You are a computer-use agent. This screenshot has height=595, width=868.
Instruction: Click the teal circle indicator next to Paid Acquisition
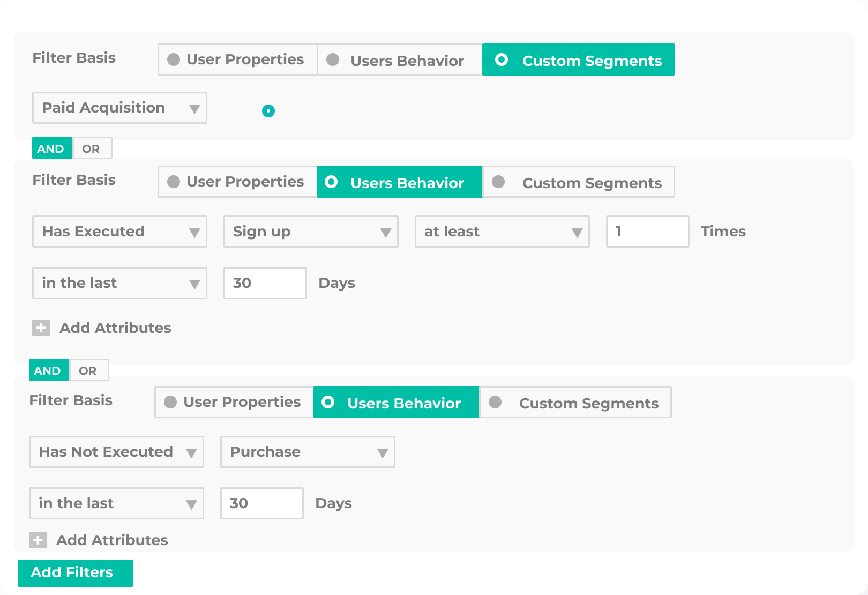coord(268,111)
